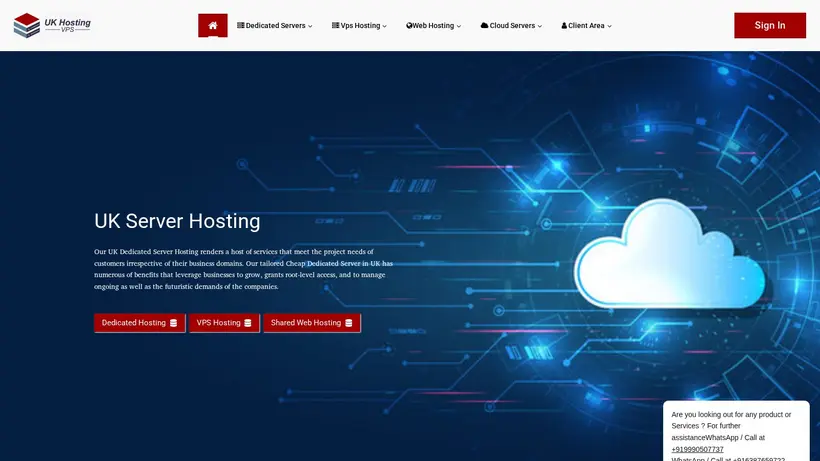This screenshot has width=820, height=461.
Task: Open the Dedicated Servers menu
Action: pos(275,26)
